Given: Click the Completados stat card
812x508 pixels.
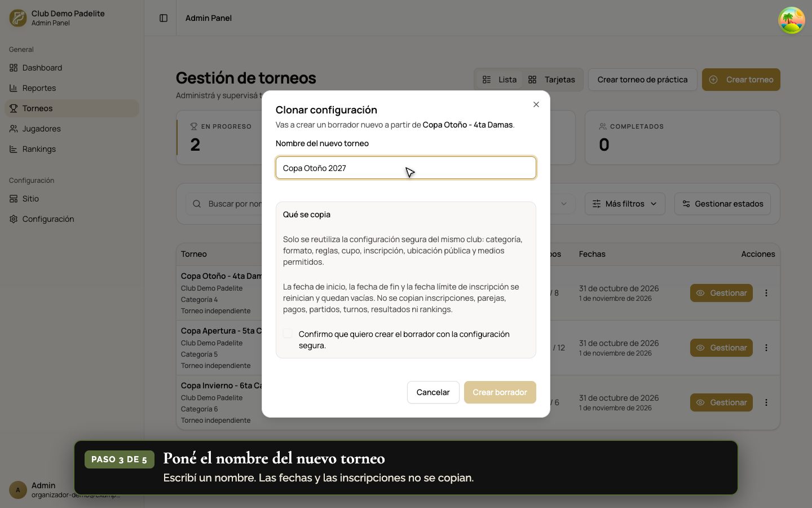Looking at the screenshot, I should coord(682,138).
